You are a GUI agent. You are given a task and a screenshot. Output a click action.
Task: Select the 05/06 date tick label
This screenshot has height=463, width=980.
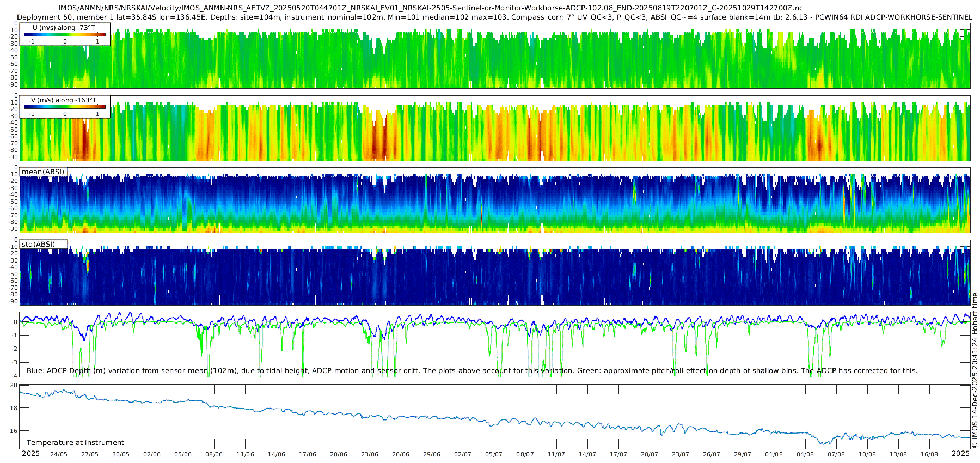pos(183,454)
